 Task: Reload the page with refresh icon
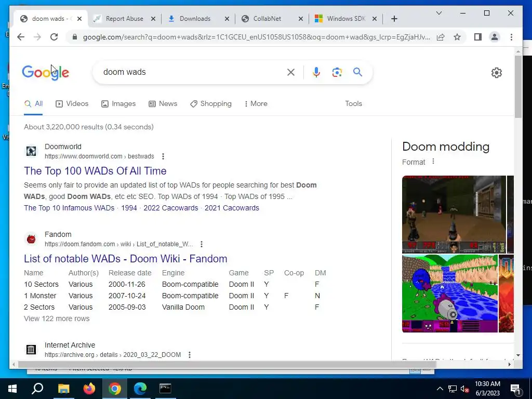54,37
